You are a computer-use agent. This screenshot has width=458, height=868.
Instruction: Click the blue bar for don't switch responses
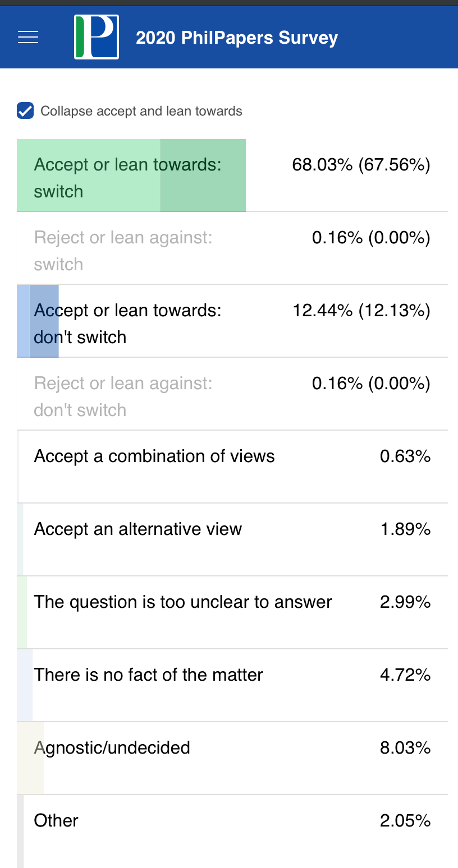(x=38, y=321)
